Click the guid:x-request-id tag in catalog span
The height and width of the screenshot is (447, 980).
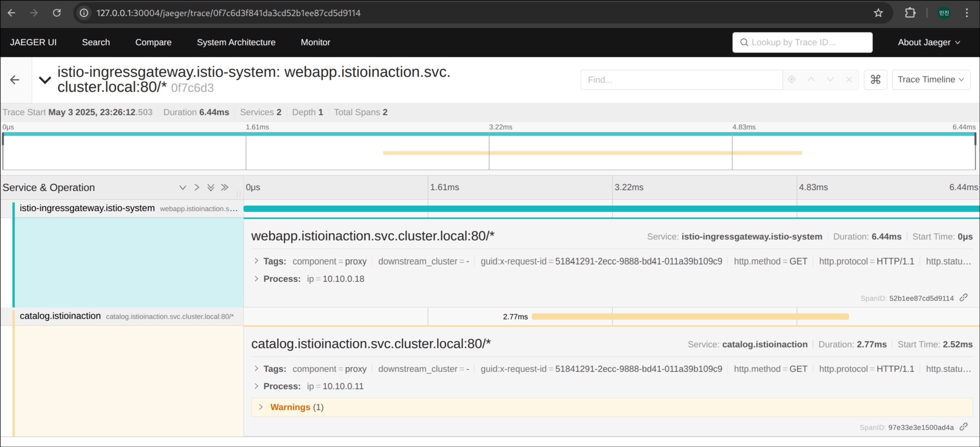click(x=601, y=369)
